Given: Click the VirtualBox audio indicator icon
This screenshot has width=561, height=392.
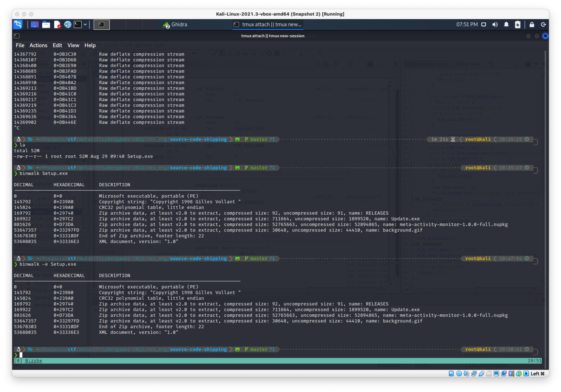Looking at the screenshot, I should (x=466, y=373).
